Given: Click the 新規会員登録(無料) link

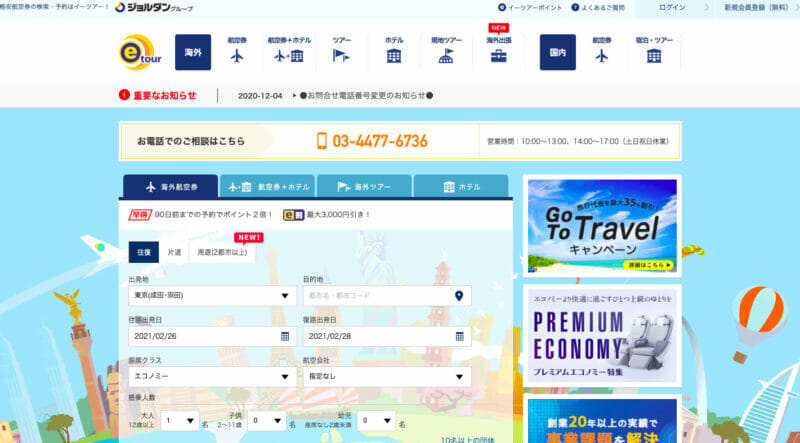Looking at the screenshot, I should pos(759,8).
